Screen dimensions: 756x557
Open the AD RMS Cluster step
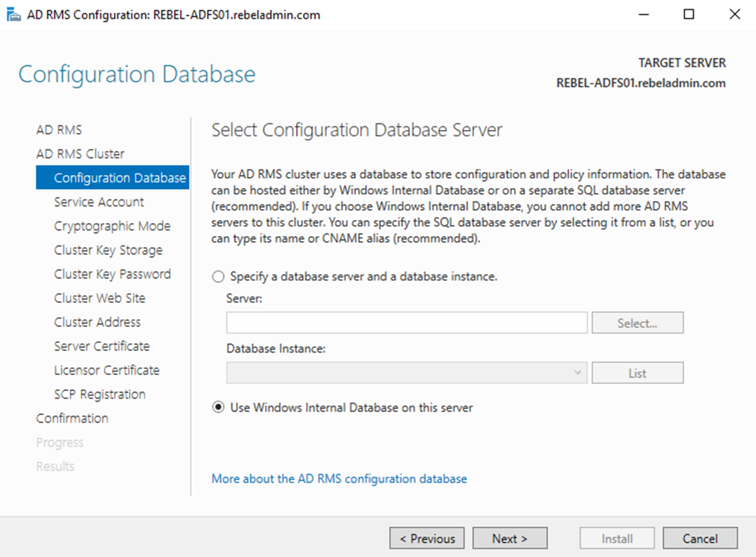pyautogui.click(x=80, y=154)
